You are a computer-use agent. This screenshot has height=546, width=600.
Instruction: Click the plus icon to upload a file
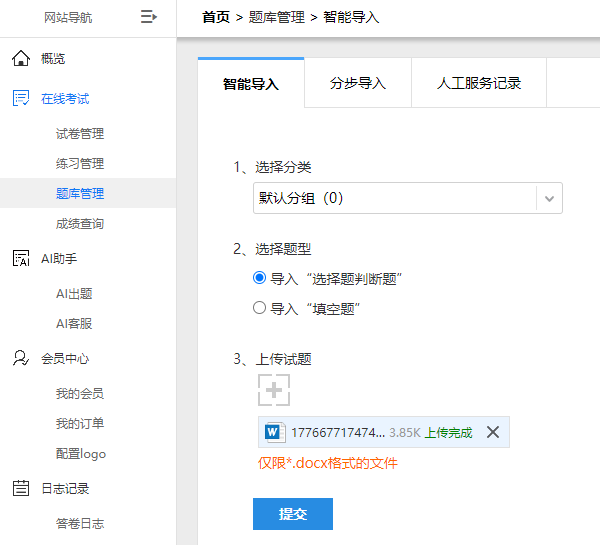click(274, 390)
